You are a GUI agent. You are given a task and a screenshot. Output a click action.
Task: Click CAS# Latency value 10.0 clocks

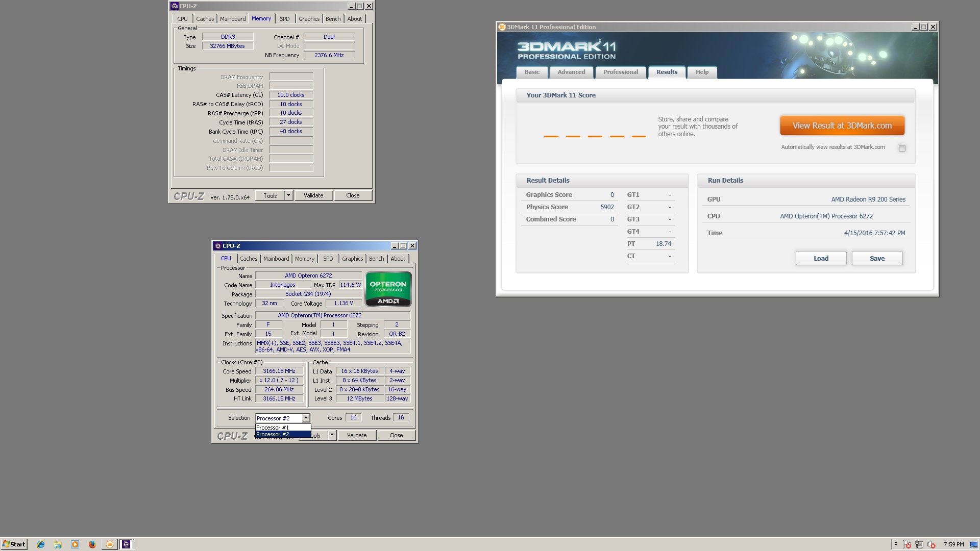(x=291, y=95)
